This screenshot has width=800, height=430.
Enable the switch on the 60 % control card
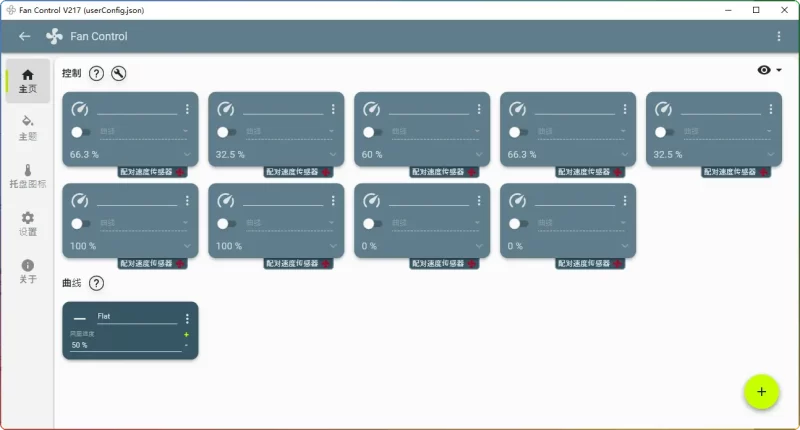point(372,132)
